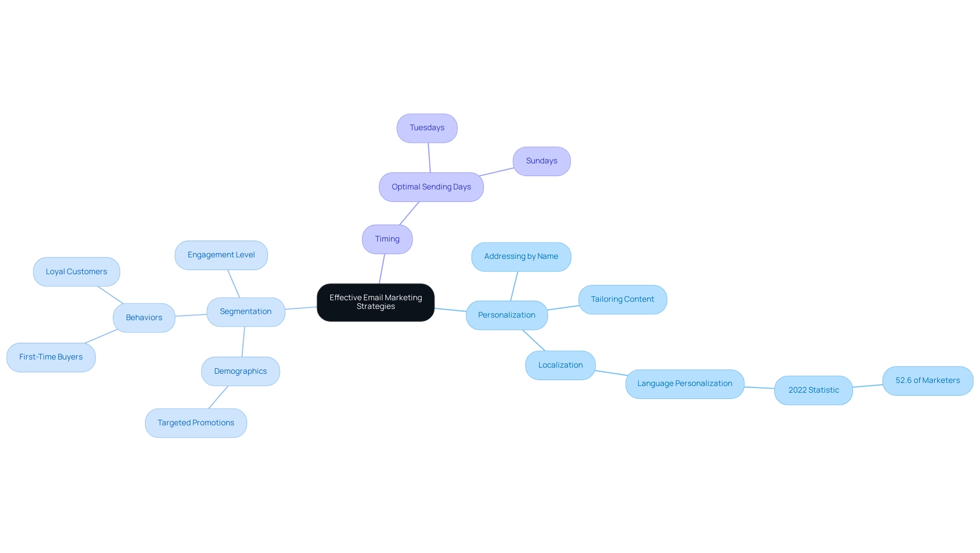Select the Timing branch node
The image size is (980, 553).
pyautogui.click(x=387, y=238)
